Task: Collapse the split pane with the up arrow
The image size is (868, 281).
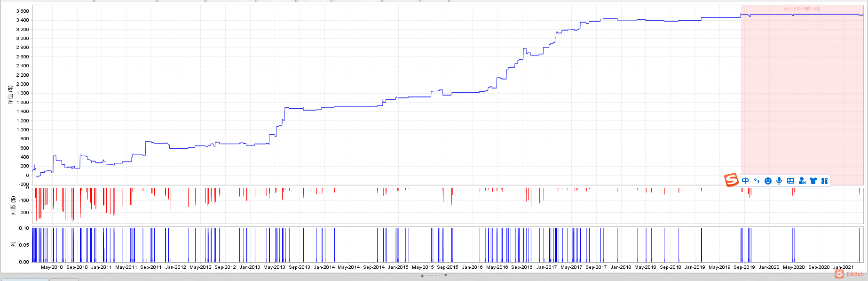Action: [422, 275]
